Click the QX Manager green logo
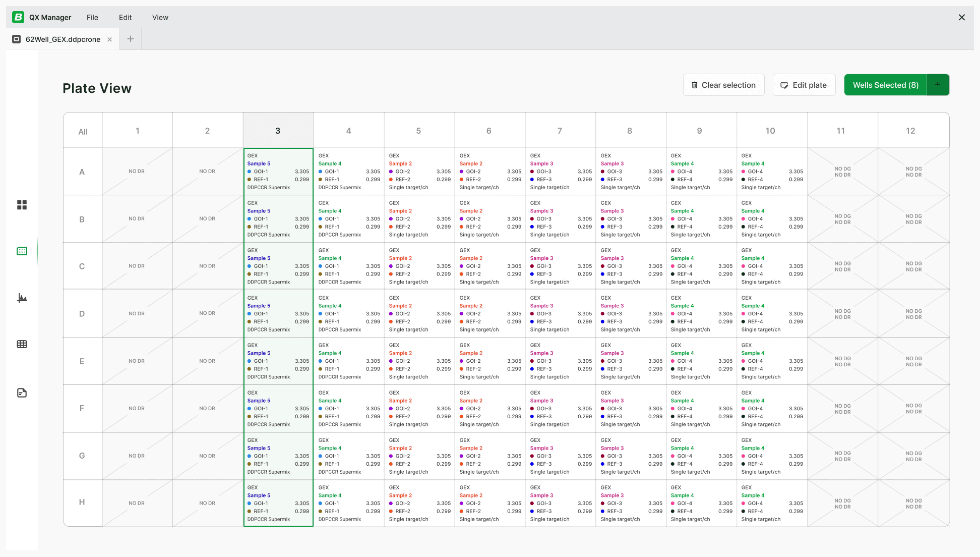The image size is (980, 557). 18,17
